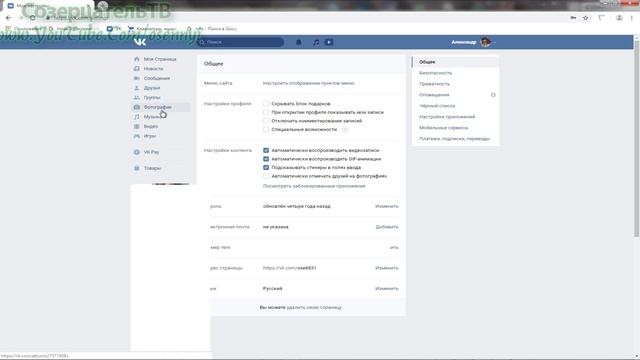Open Друзья in left menu
640x360 pixels.
tap(151, 88)
